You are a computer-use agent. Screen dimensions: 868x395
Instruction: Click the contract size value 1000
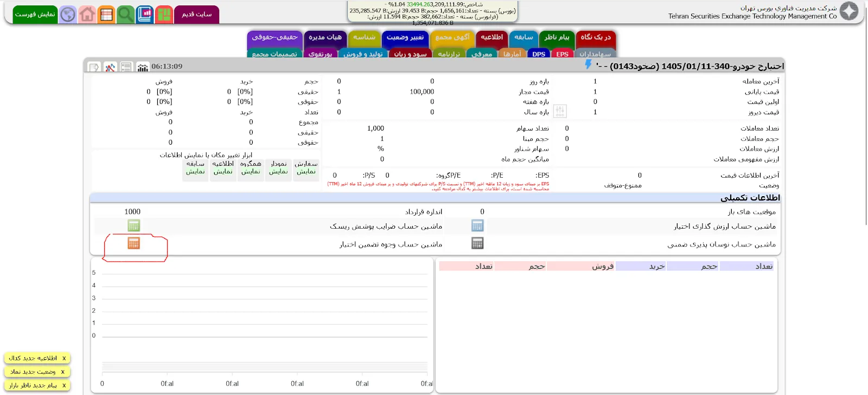[132, 212]
